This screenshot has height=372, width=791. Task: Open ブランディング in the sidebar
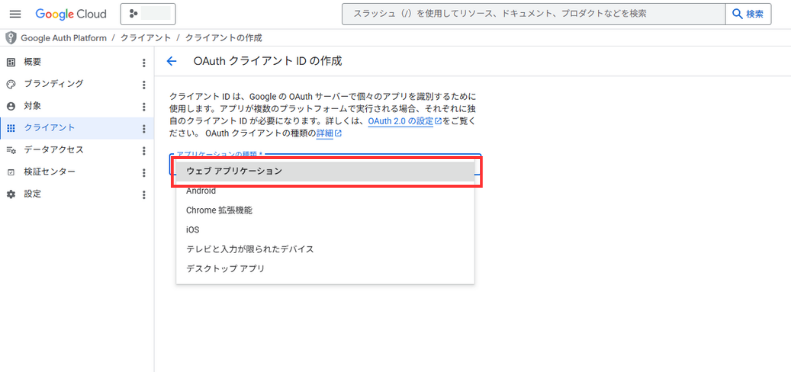(x=77, y=84)
